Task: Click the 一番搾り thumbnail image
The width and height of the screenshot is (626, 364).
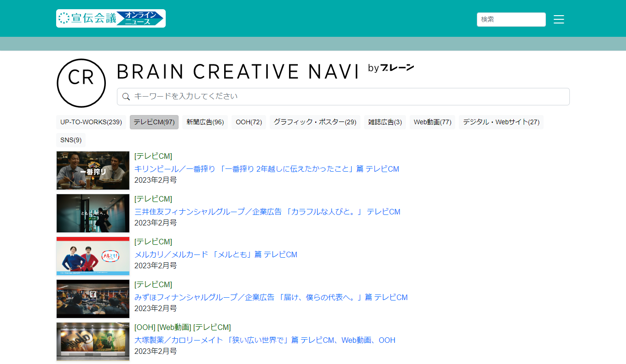Action: point(93,170)
